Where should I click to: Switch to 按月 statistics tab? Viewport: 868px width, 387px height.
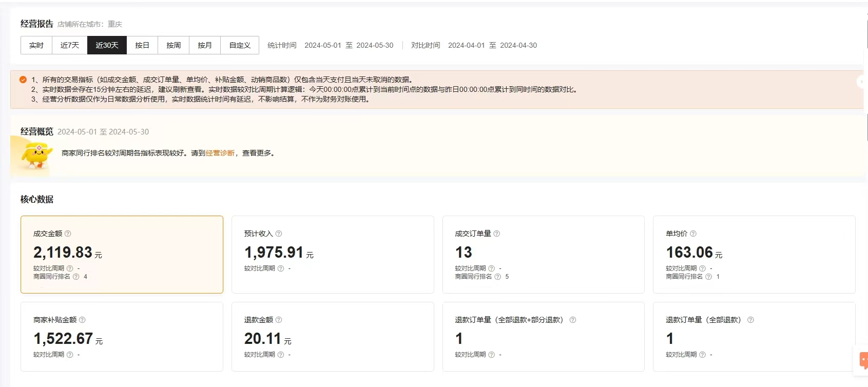(x=205, y=45)
